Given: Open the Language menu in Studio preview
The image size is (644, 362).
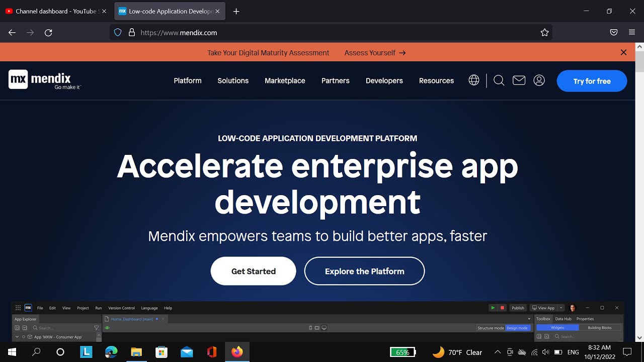Looking at the screenshot, I should [149, 308].
